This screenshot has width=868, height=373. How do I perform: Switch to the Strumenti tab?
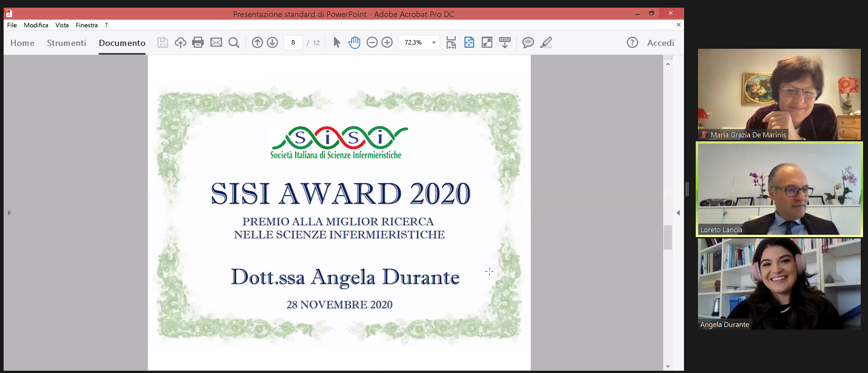(66, 43)
